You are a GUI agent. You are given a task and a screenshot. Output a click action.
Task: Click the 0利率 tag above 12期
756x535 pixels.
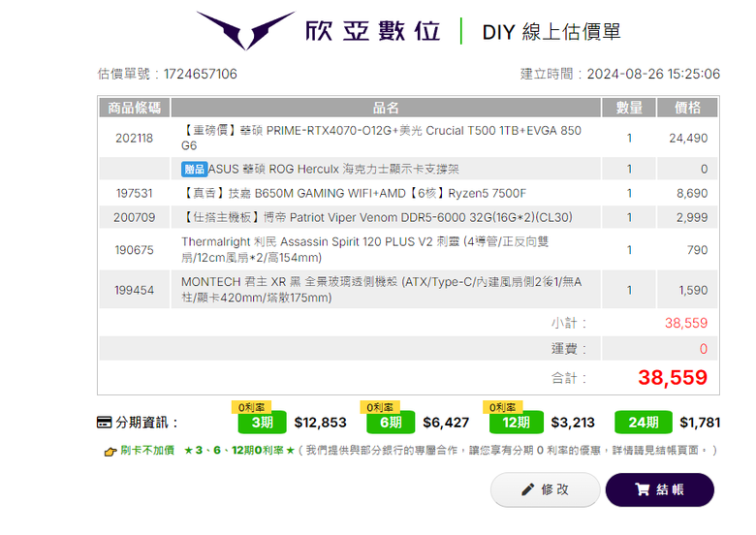click(x=503, y=407)
